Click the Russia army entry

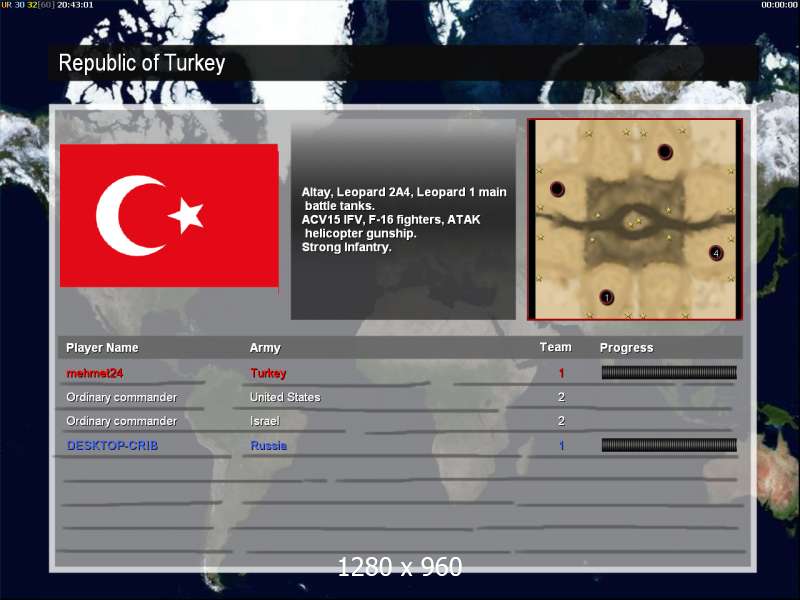pyautogui.click(x=268, y=445)
